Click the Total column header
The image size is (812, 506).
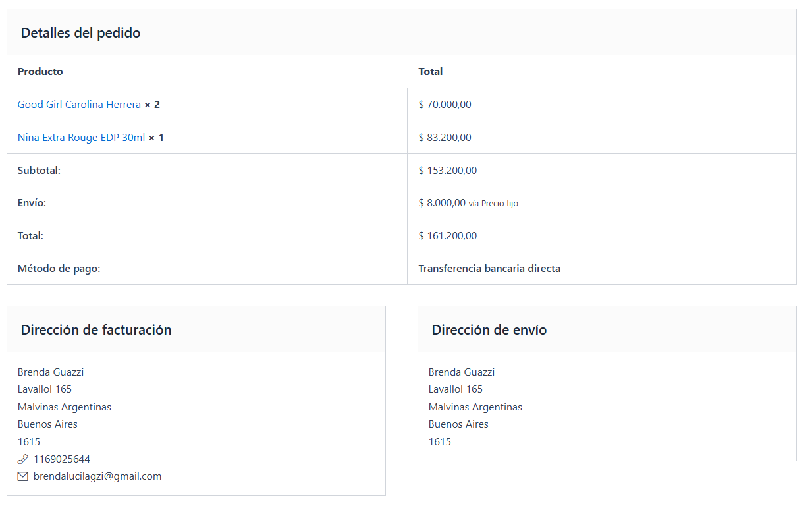431,72
